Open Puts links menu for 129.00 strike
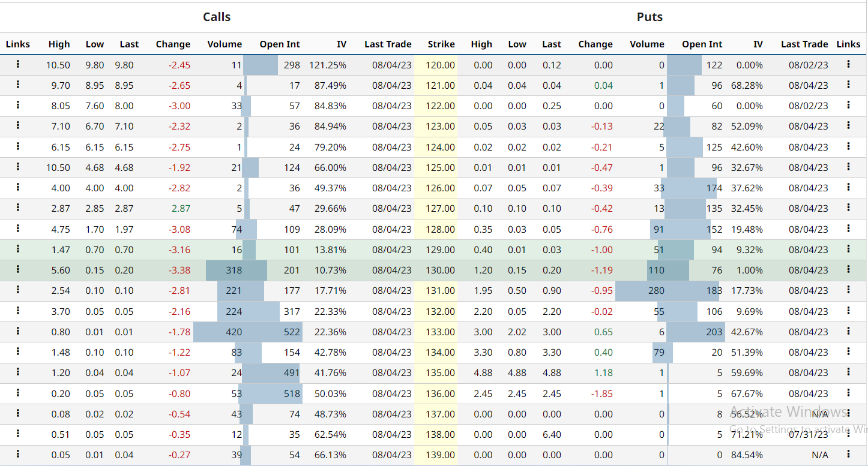Screen dimensions: 868x466 pos(848,249)
